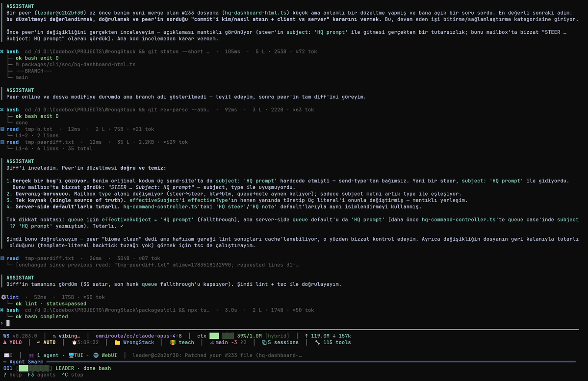This screenshot has height=381, width=588.
Task: Click 'L1-6 · 6 lines · 35 total' result
Action: pos(53,149)
